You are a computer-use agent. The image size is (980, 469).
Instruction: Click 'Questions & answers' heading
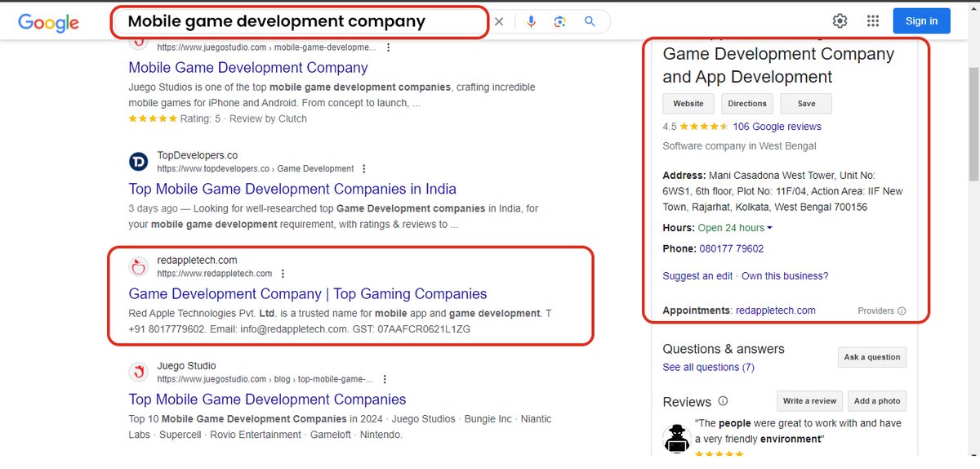point(724,349)
